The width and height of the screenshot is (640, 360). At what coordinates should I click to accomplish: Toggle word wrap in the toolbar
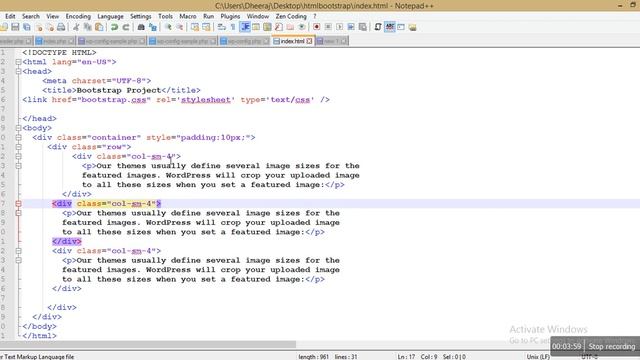222,27
